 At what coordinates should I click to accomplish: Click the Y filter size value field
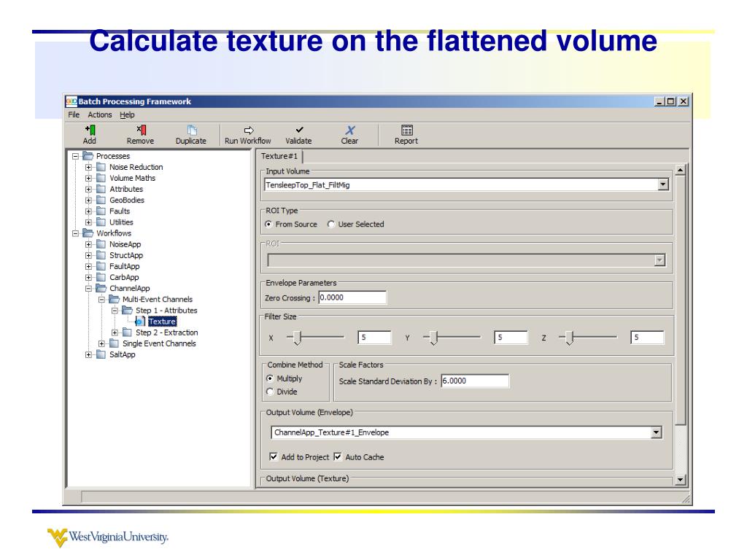pos(511,337)
